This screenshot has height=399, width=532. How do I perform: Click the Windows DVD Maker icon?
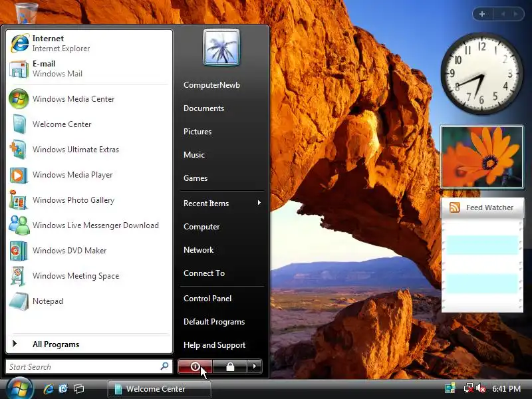click(19, 251)
